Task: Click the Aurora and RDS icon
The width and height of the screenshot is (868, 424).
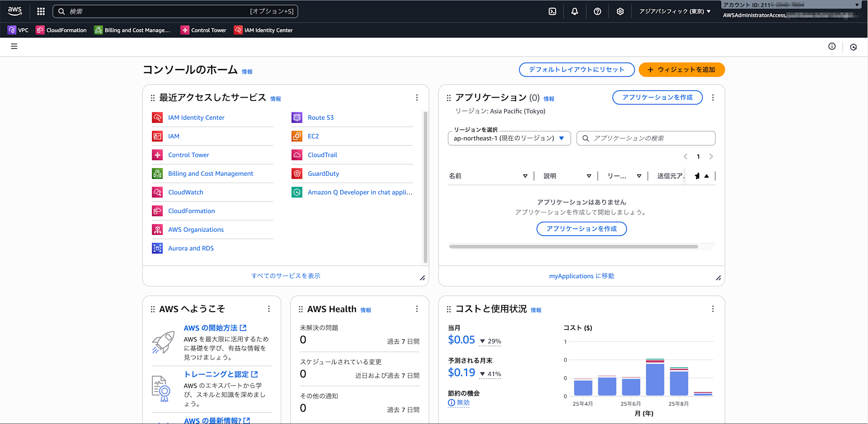Action: click(x=157, y=248)
